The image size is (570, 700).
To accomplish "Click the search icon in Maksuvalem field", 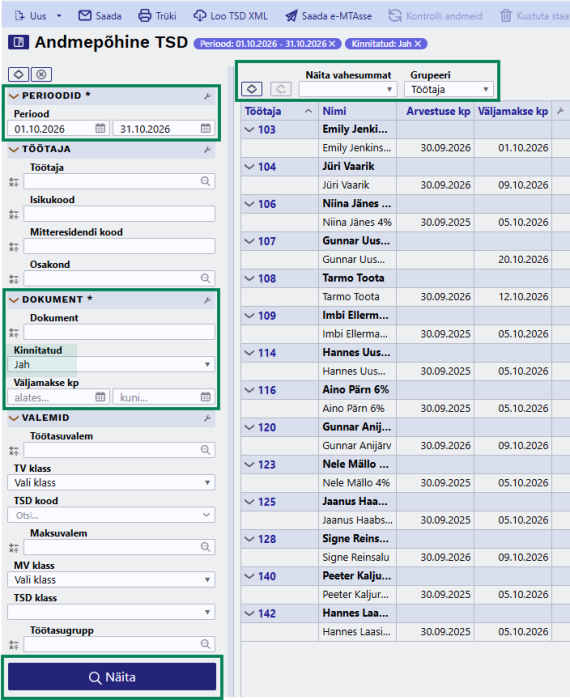I will (x=205, y=547).
